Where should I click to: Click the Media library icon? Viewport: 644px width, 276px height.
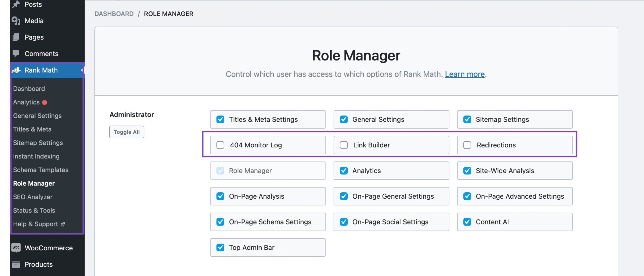pyautogui.click(x=16, y=21)
